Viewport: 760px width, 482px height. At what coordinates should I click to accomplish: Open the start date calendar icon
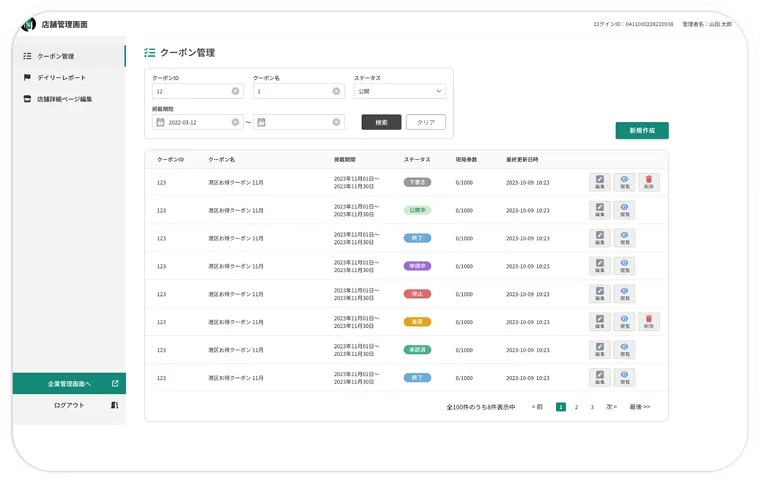click(x=160, y=122)
